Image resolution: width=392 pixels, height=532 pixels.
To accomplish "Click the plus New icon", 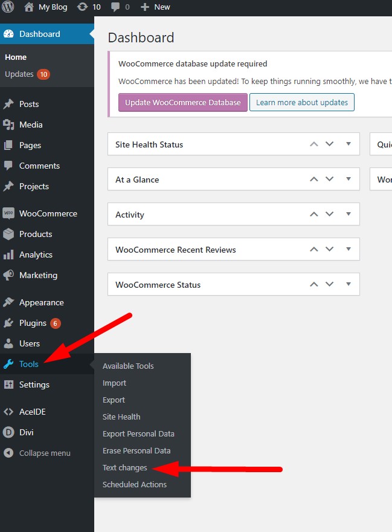I will click(x=145, y=7).
